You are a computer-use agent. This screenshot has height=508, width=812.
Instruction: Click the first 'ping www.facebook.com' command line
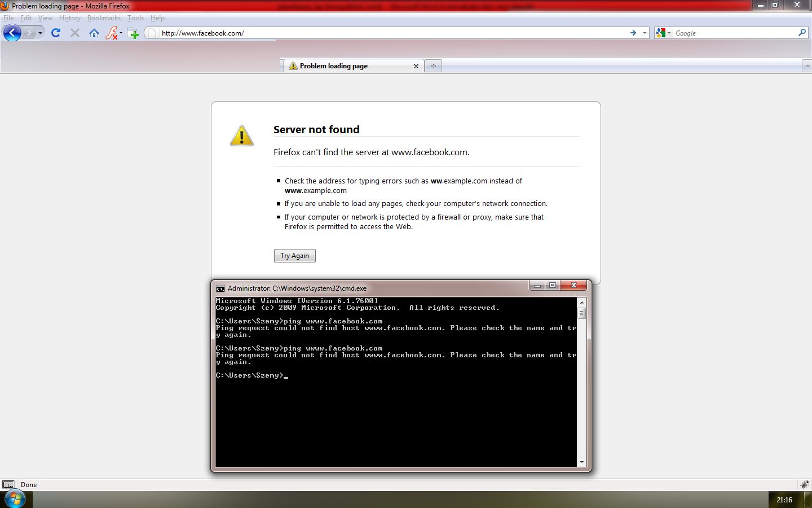click(x=299, y=321)
